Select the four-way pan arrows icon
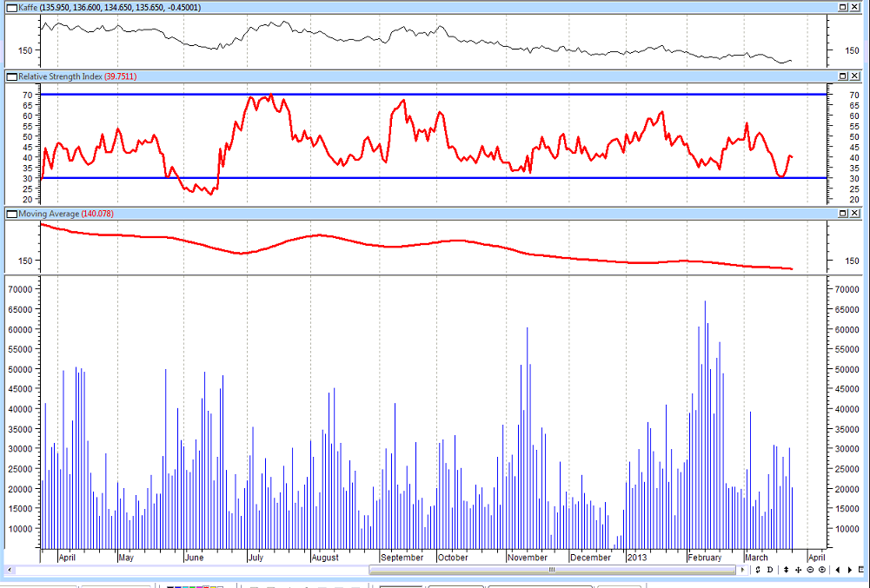Viewport: 870px width, 588px height. point(798,570)
